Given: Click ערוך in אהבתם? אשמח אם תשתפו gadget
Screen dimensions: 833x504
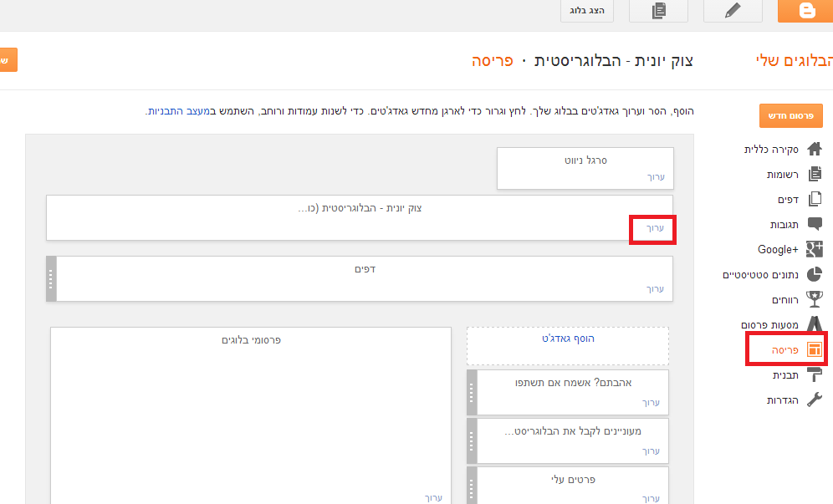Looking at the screenshot, I should (652, 403).
